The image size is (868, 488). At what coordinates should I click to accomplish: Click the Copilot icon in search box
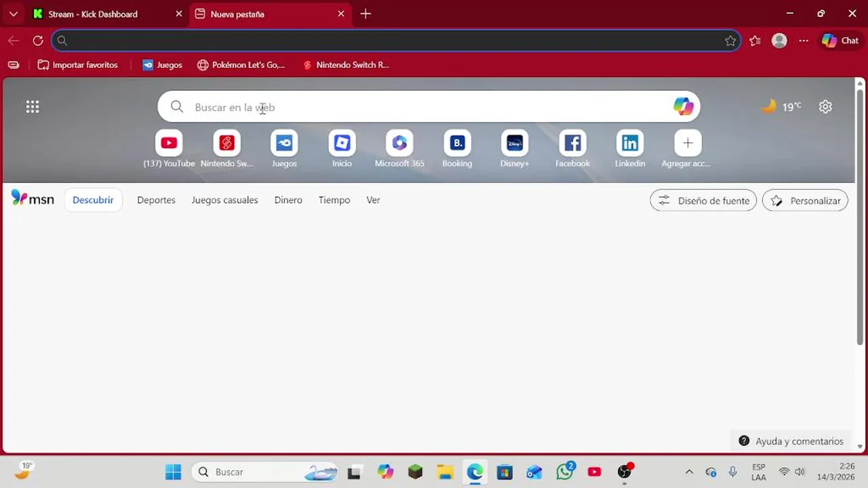(x=683, y=106)
